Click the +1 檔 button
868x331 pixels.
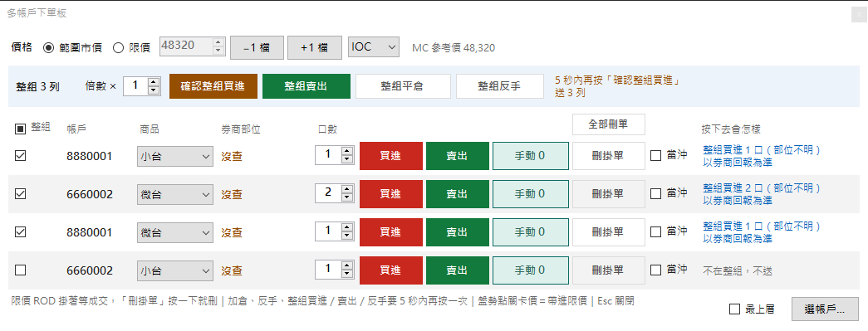(x=315, y=47)
